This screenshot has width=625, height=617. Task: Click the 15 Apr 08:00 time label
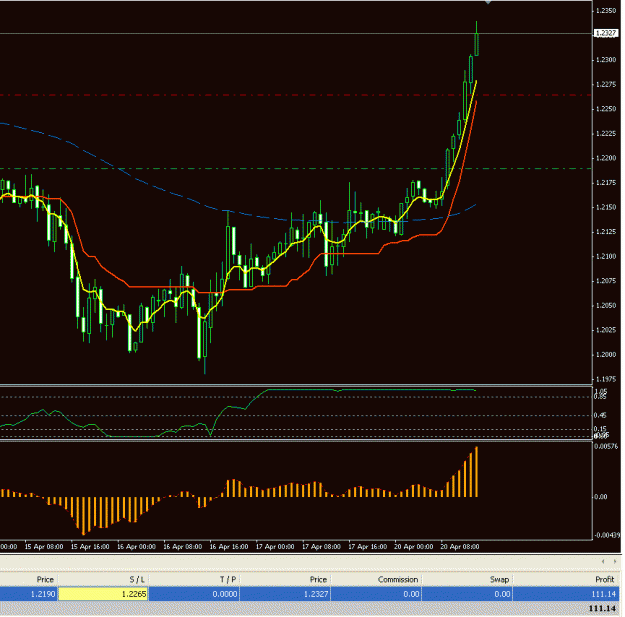point(44,547)
